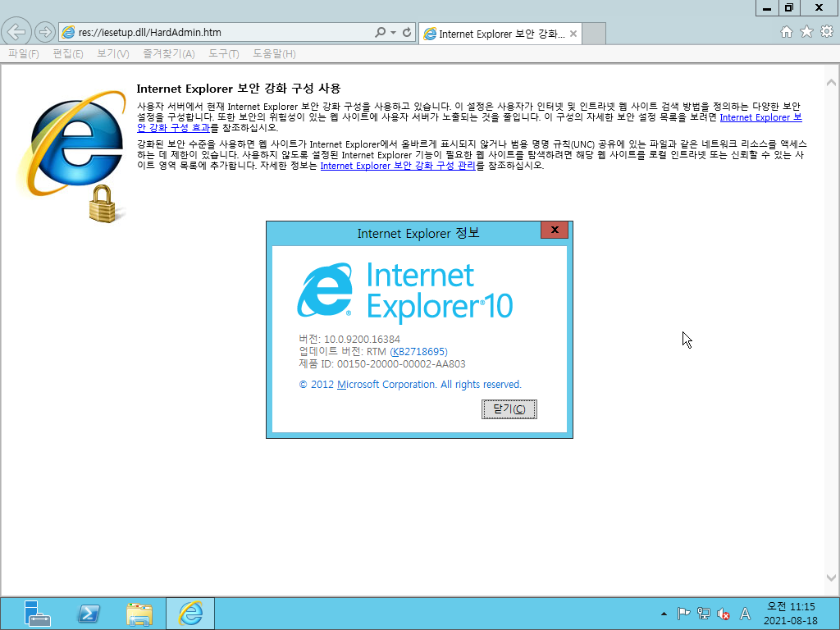Click the IE page icon in address bar
The height and width of the screenshot is (630, 840).
(68, 32)
